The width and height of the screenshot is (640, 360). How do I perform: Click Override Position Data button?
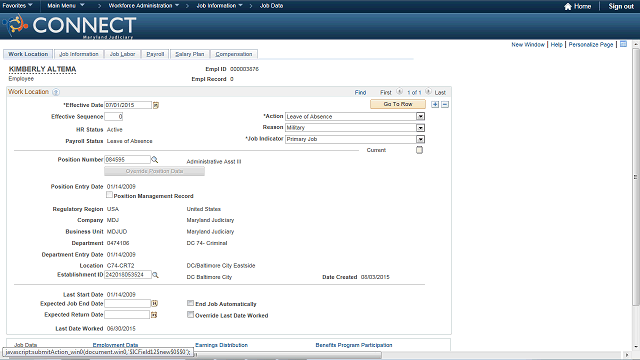154,171
